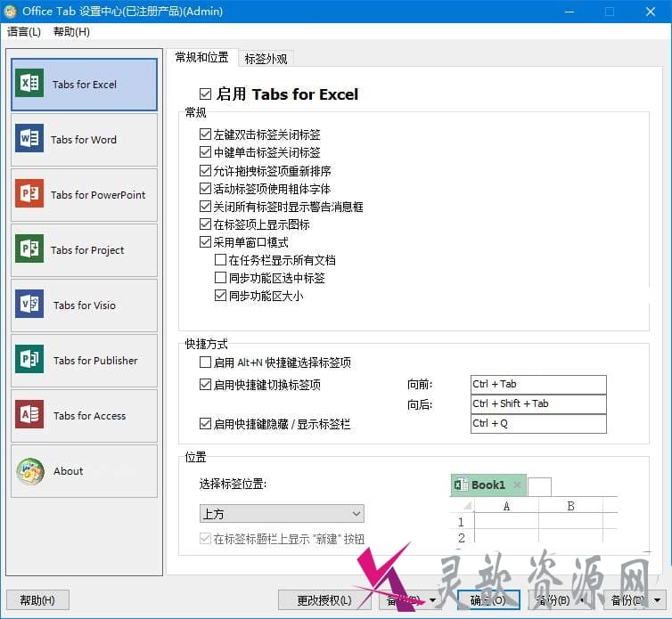Image resolution: width=672 pixels, height=619 pixels.
Task: Open Tabs for Word settings
Action: tap(84, 140)
